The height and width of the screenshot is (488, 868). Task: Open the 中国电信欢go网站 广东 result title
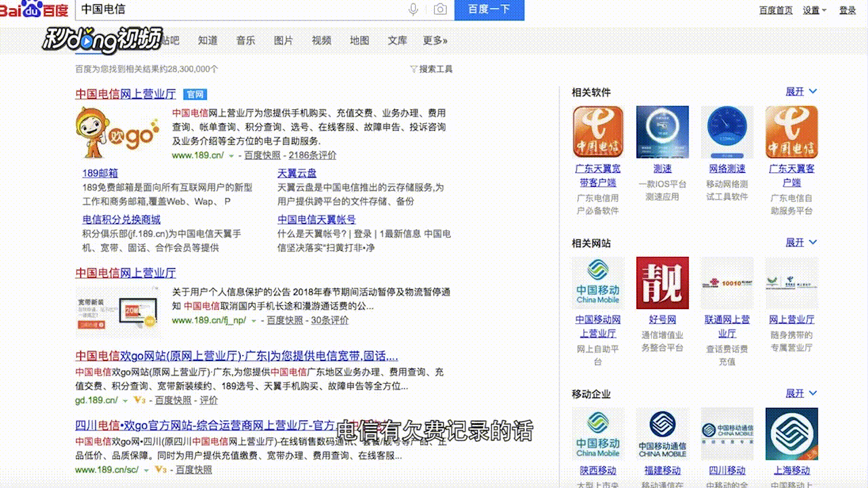point(237,357)
